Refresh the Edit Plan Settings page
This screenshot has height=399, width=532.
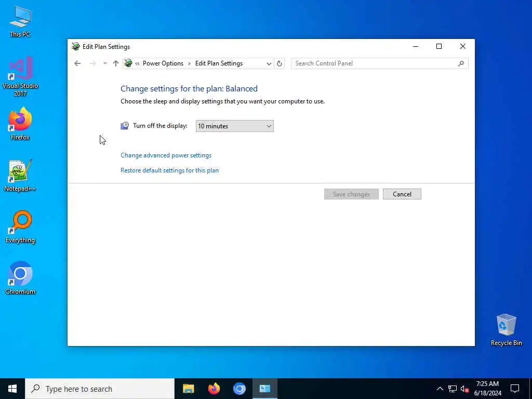point(279,63)
